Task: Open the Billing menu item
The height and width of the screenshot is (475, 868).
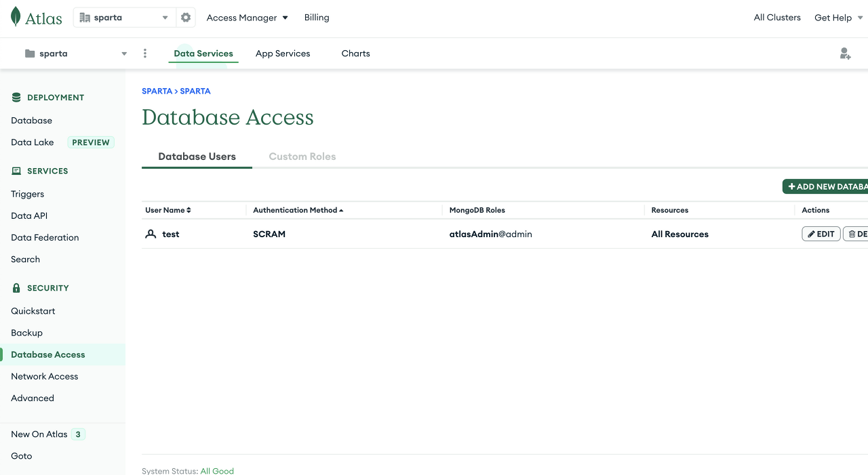Action: coord(317,18)
